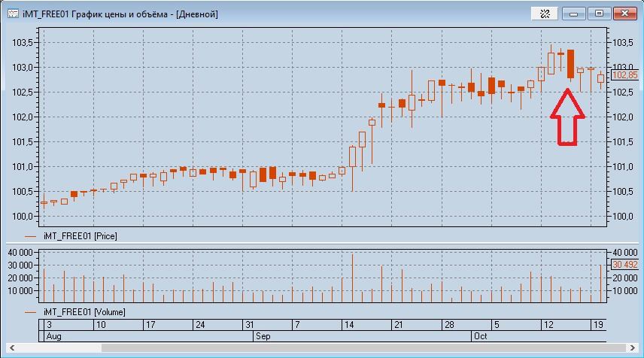Click date label 12 on time axis
This screenshot has height=358, width=644.
click(548, 325)
